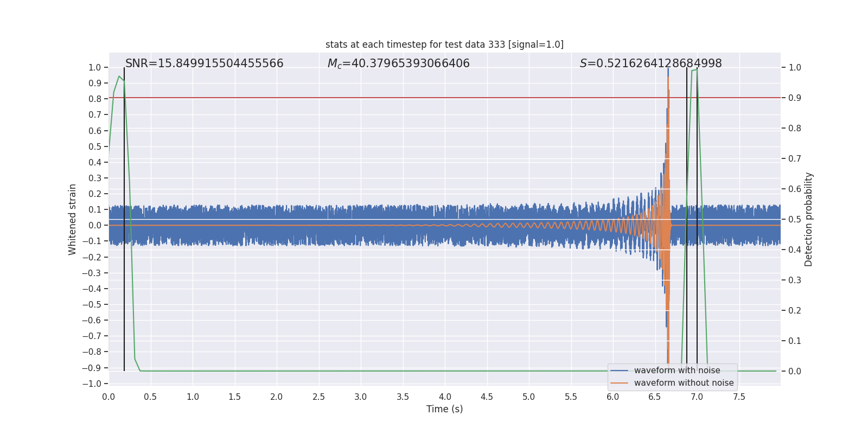The width and height of the screenshot is (868, 434).
Task: Select the 'waveform without noise' legend label
Action: tap(684, 383)
